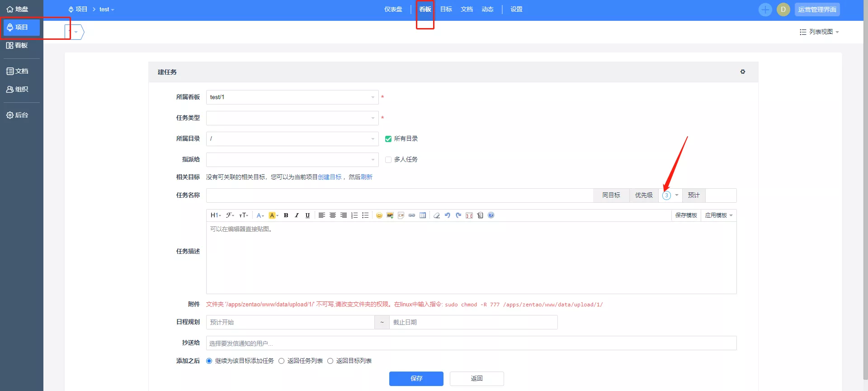Choose text highlight background color

274,215
